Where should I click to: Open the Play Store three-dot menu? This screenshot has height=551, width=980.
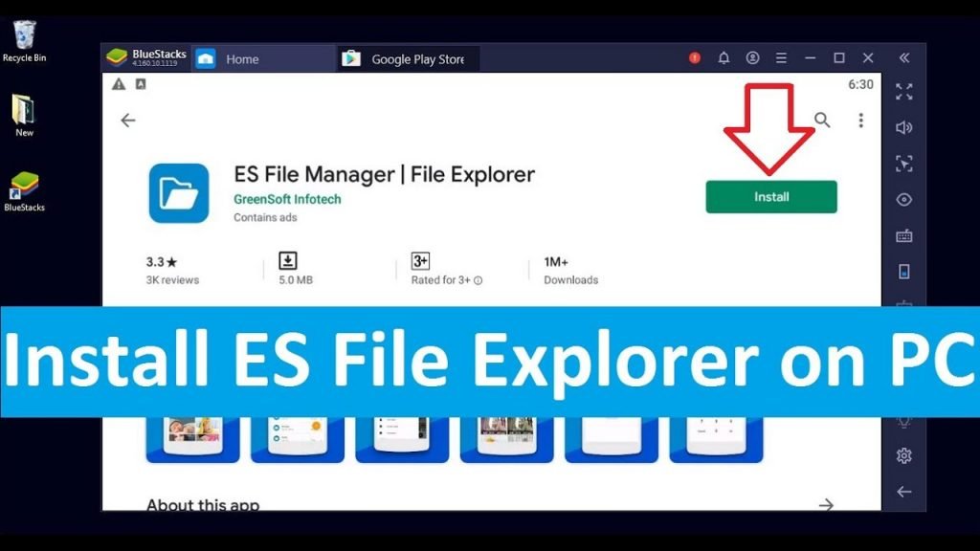point(859,121)
